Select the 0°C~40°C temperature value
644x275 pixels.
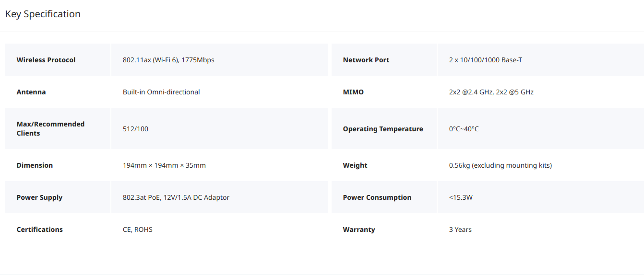pos(464,129)
